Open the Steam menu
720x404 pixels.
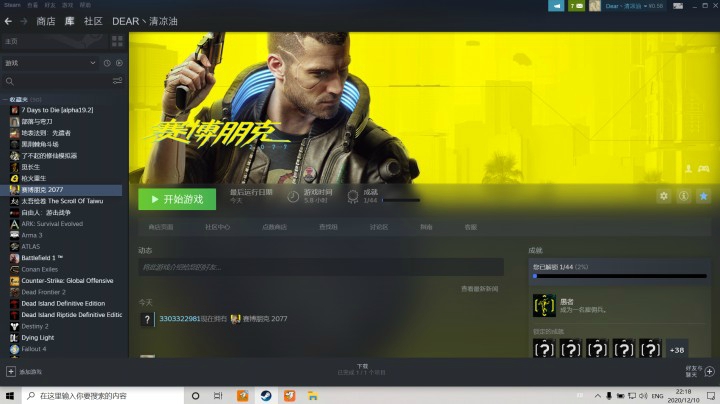point(12,5)
